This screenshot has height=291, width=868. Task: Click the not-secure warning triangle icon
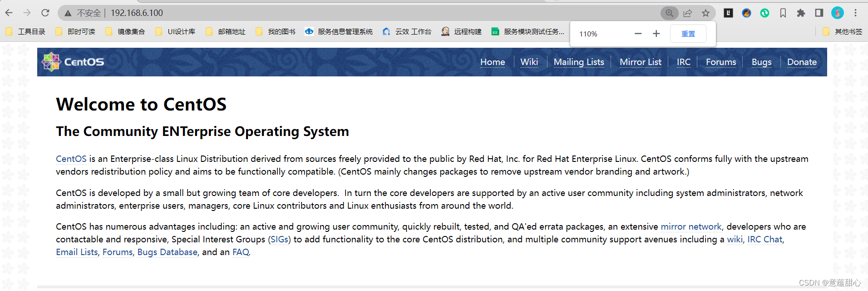68,13
